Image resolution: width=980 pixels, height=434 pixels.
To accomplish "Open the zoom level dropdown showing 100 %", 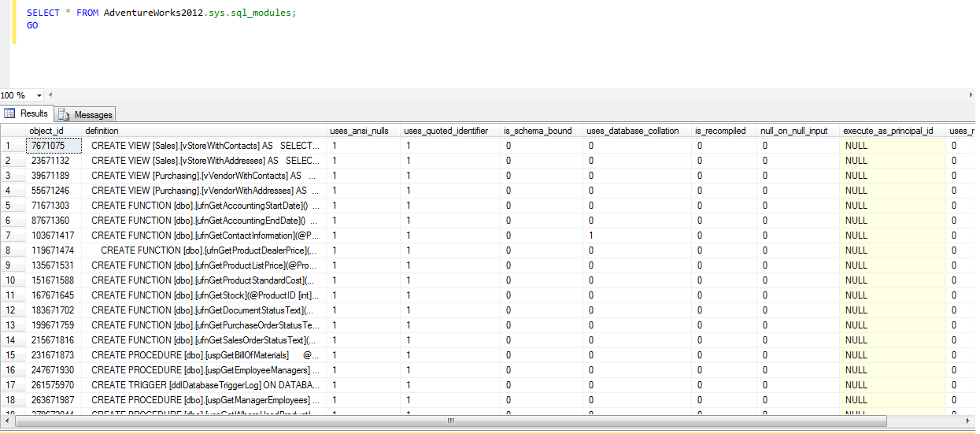I will 40,95.
